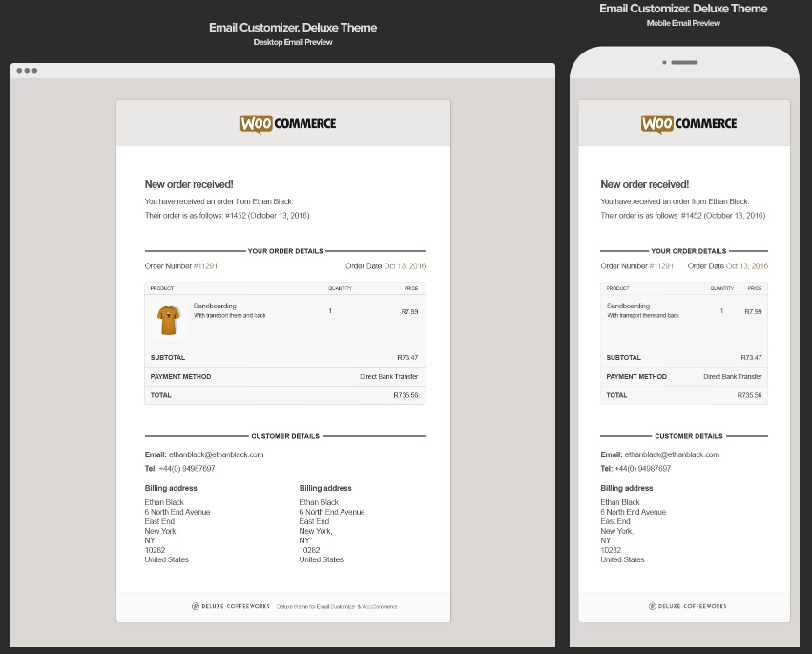
Task: Click the Deluxe Coffeeworks mark in mobile footer
Action: (x=691, y=605)
